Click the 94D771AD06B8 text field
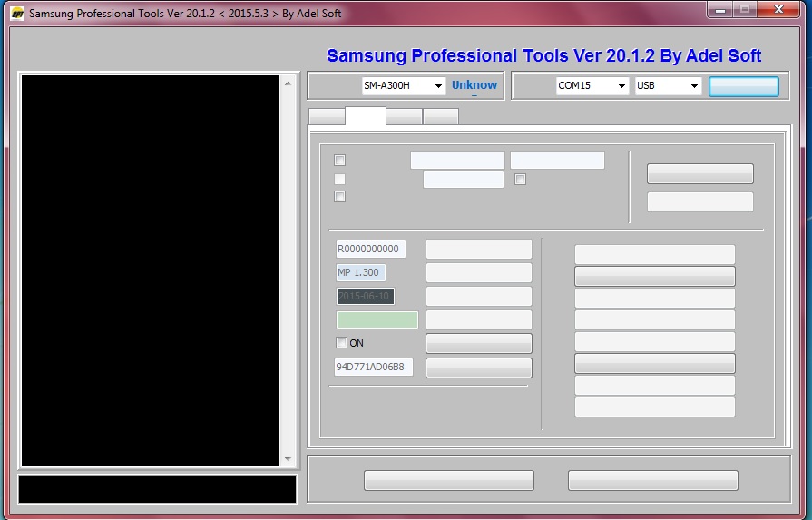This screenshot has width=812, height=520. [x=374, y=367]
